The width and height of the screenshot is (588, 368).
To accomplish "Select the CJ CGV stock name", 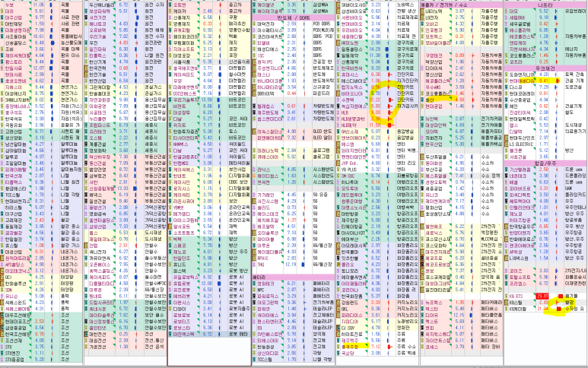I will point(349,328).
